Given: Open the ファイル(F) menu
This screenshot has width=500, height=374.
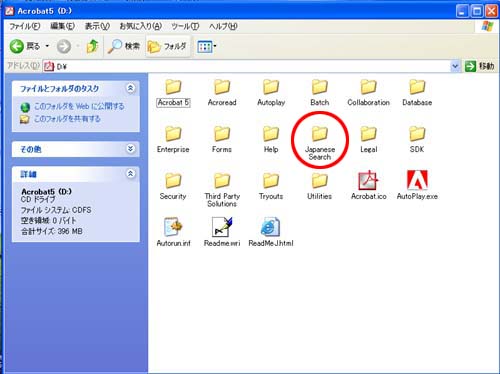Looking at the screenshot, I should coord(25,26).
